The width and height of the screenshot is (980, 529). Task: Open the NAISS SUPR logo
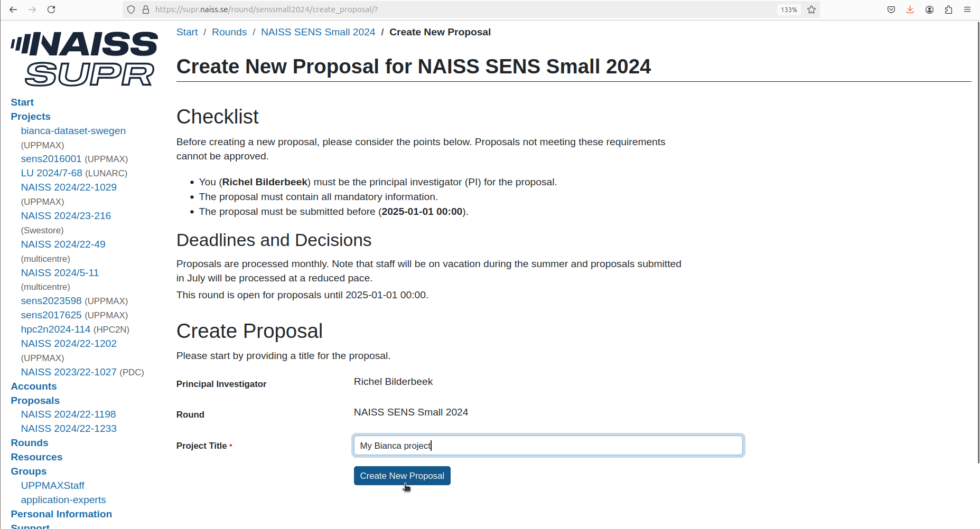[83, 58]
